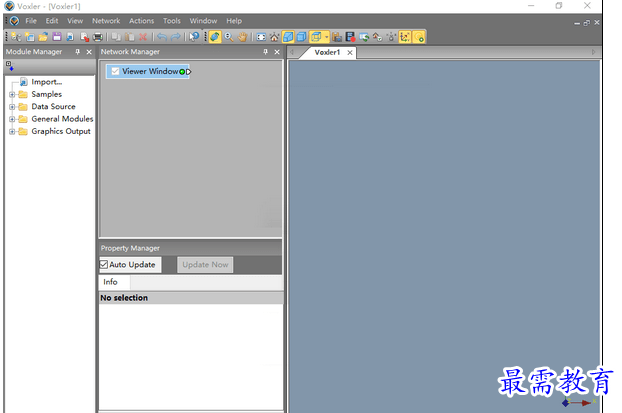The width and height of the screenshot is (622, 413).
Task: Click the second blue cube view icon
Action: point(301,37)
